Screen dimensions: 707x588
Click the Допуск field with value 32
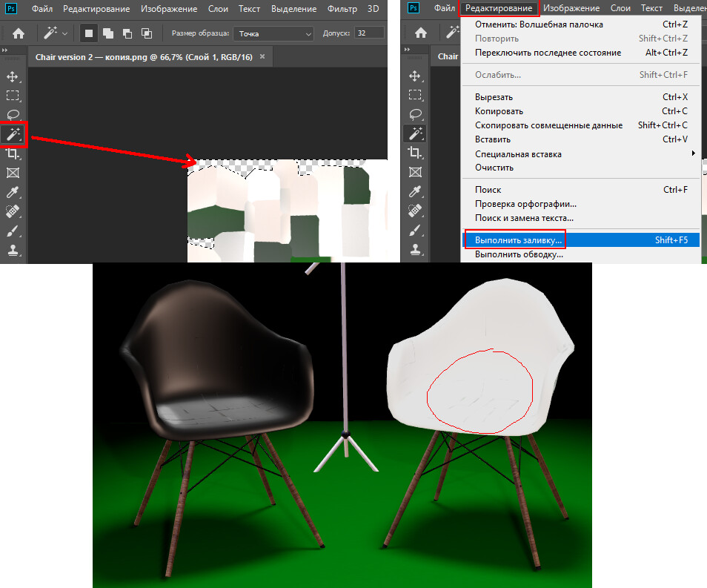click(369, 33)
